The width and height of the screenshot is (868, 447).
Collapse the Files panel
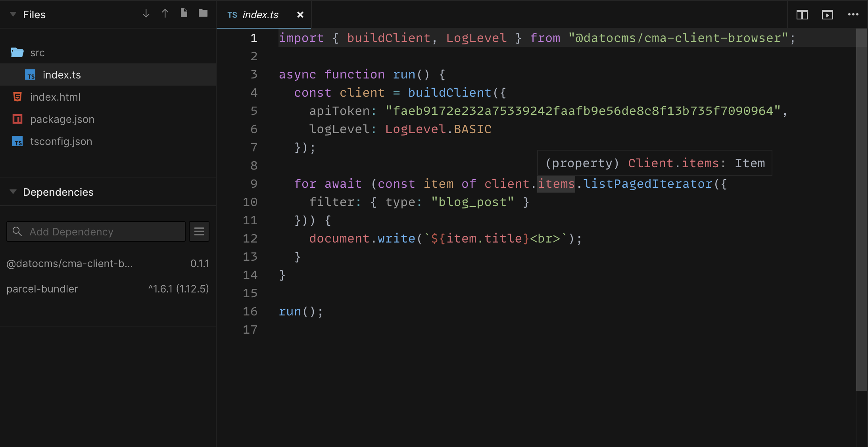13,14
